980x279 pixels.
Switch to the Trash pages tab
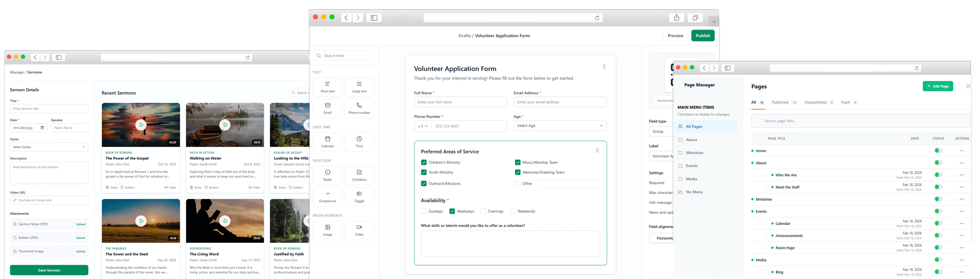[x=849, y=103]
